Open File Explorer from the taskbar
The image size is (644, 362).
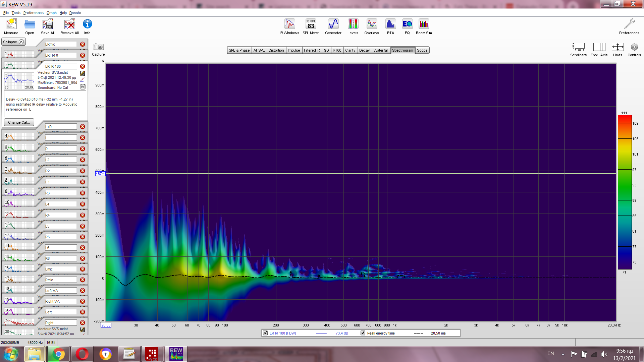coord(35,354)
